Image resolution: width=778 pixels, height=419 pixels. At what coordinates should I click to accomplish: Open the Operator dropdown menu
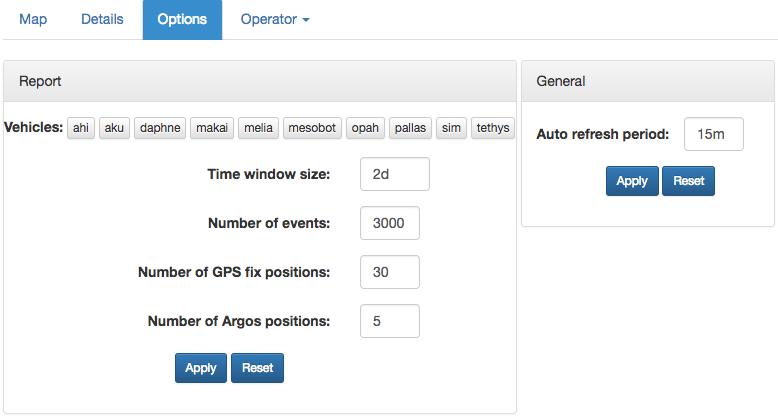click(x=275, y=19)
